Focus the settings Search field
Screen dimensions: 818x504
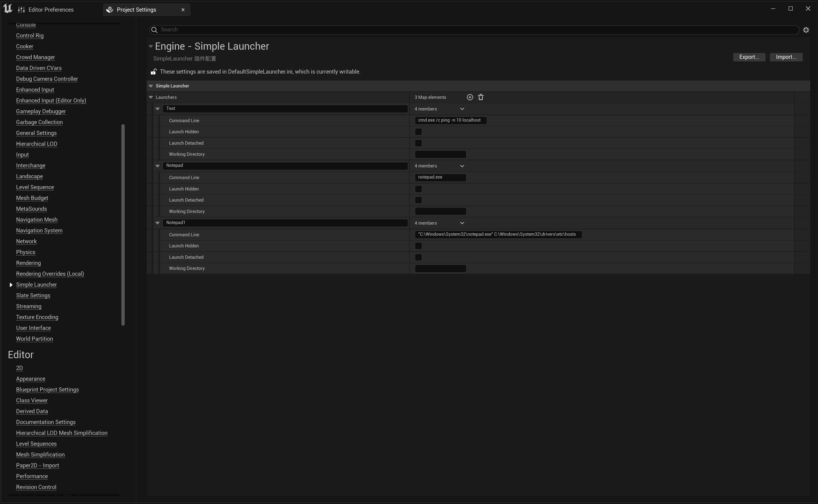click(x=474, y=30)
